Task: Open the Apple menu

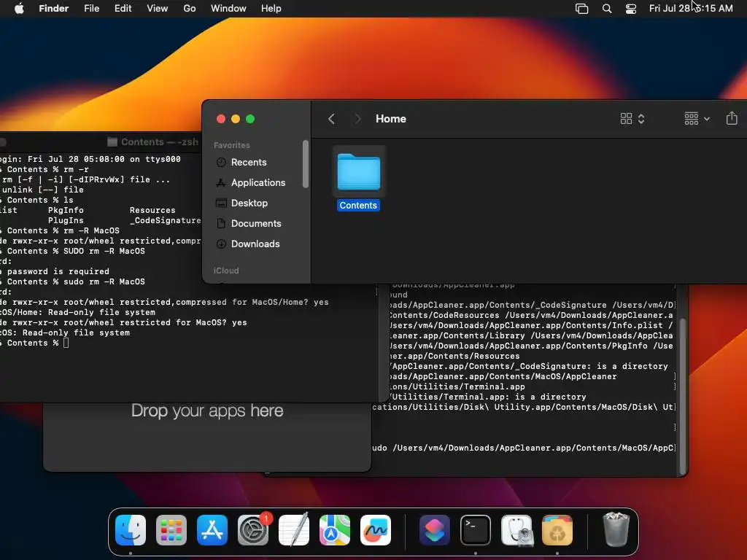Action: tap(19, 9)
